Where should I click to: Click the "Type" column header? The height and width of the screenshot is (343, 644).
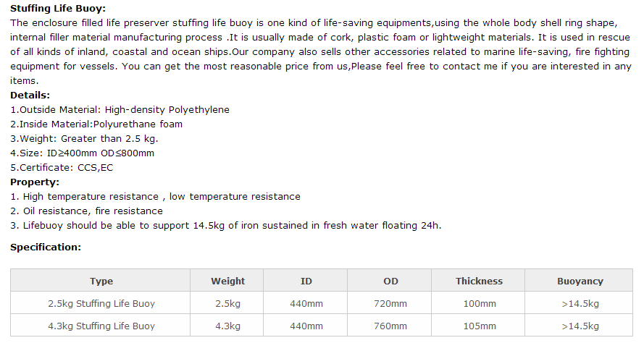[101, 281]
